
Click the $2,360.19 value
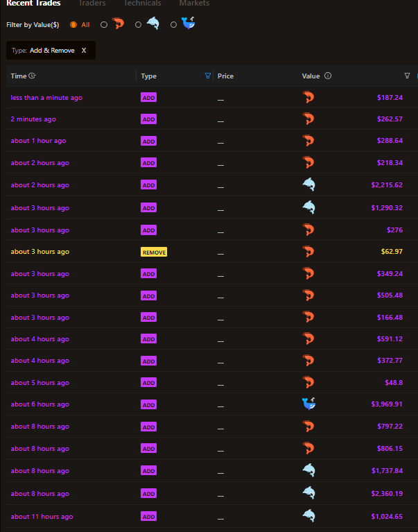(387, 494)
